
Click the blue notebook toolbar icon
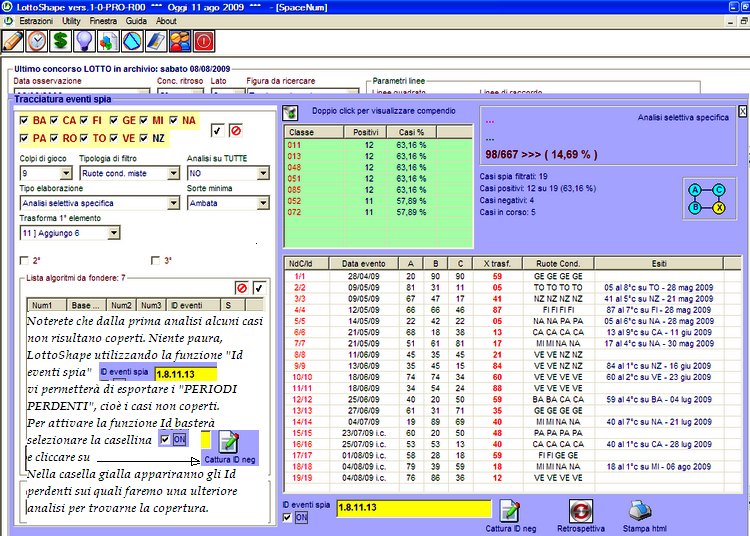click(x=156, y=41)
